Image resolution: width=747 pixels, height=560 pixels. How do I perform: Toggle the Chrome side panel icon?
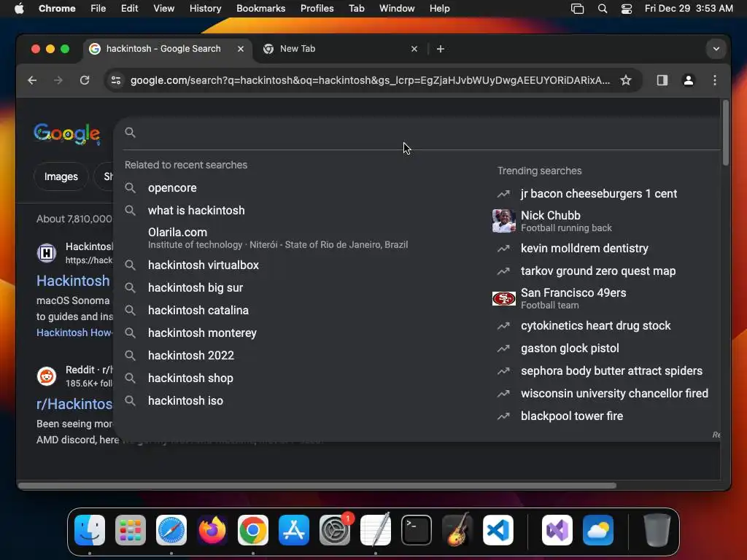pos(662,80)
